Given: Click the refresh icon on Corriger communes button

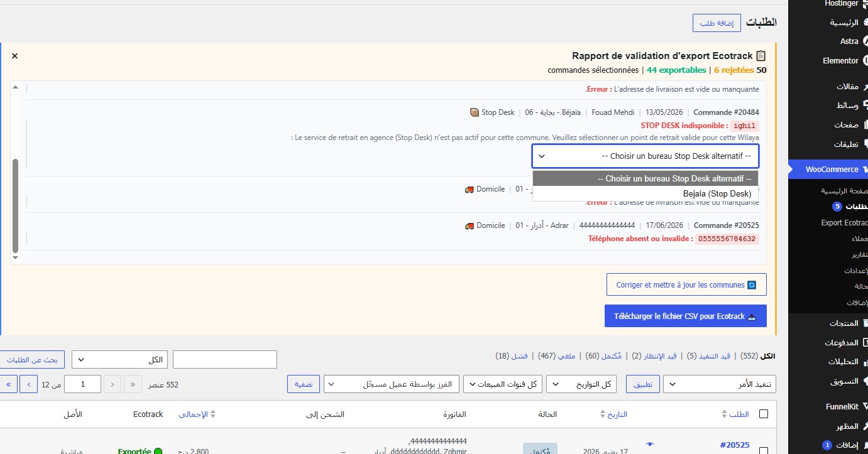Looking at the screenshot, I should tap(750, 285).
